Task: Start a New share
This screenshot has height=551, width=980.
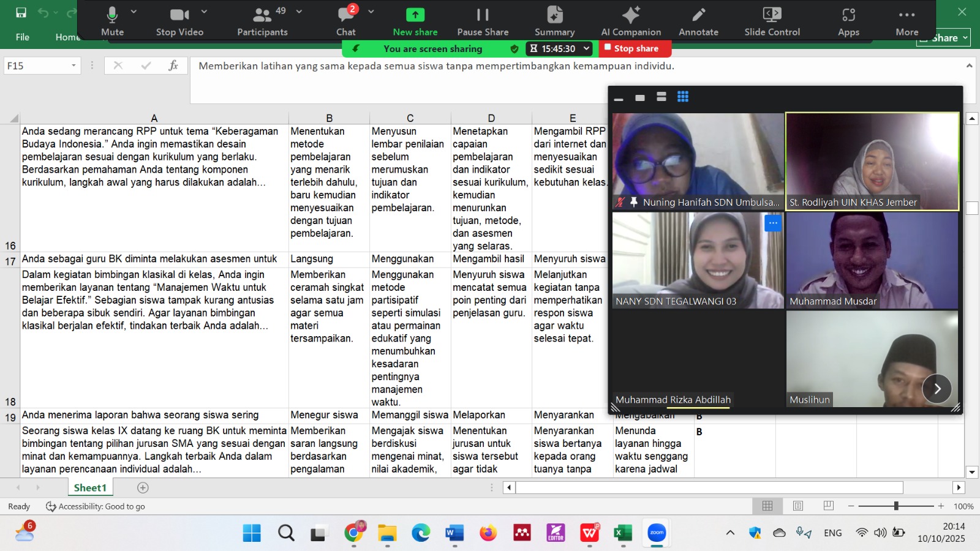Action: (x=415, y=20)
